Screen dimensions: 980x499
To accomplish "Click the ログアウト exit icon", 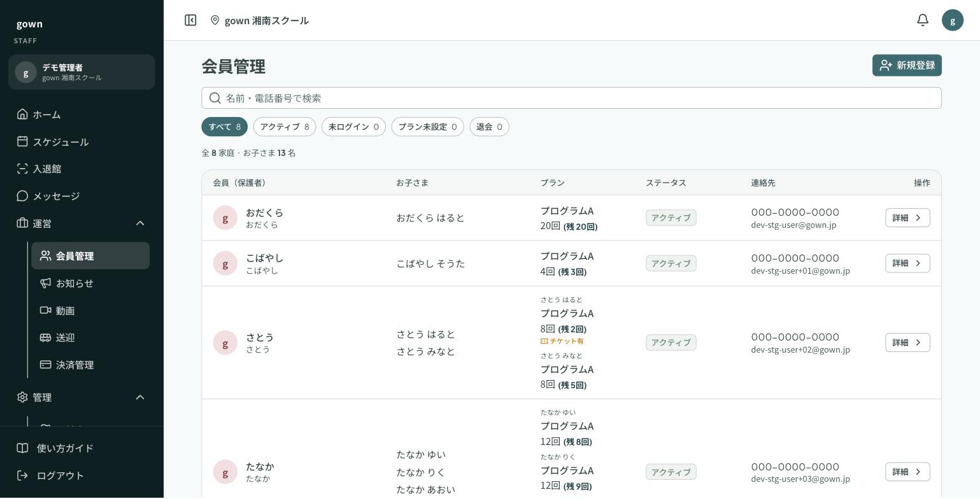I will [22, 475].
